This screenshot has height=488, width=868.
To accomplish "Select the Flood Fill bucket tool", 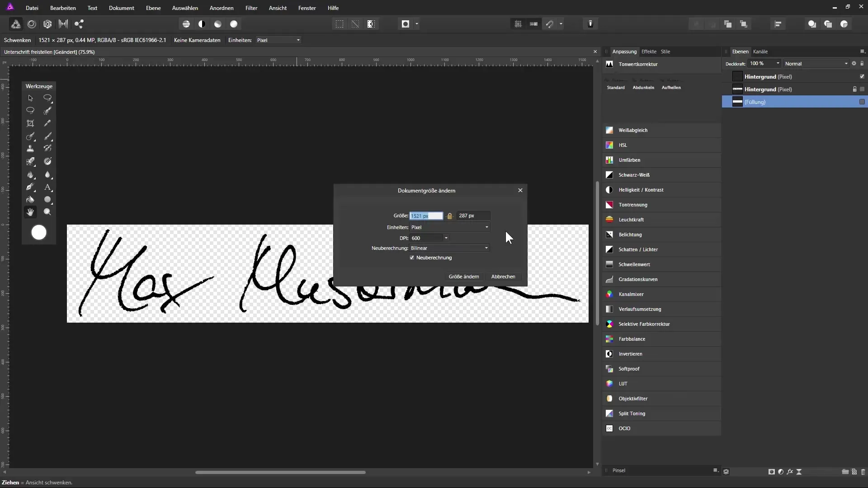I will tap(30, 200).
